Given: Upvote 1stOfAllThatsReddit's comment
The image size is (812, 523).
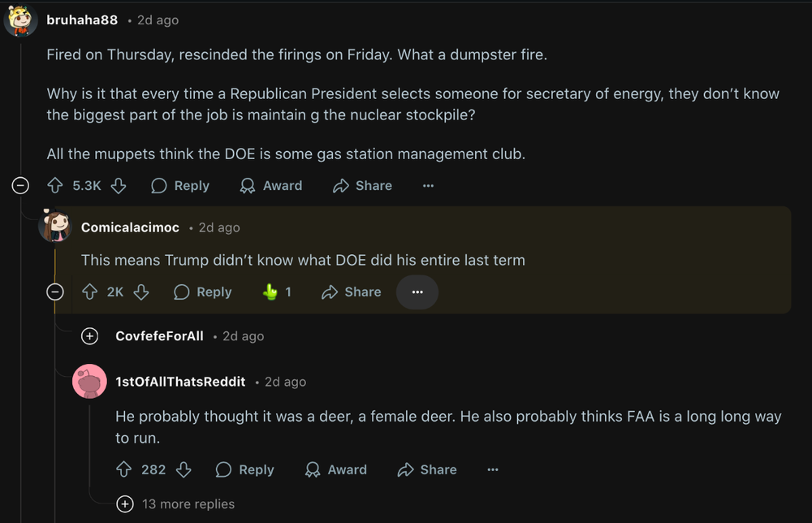Looking at the screenshot, I should pyautogui.click(x=124, y=469).
